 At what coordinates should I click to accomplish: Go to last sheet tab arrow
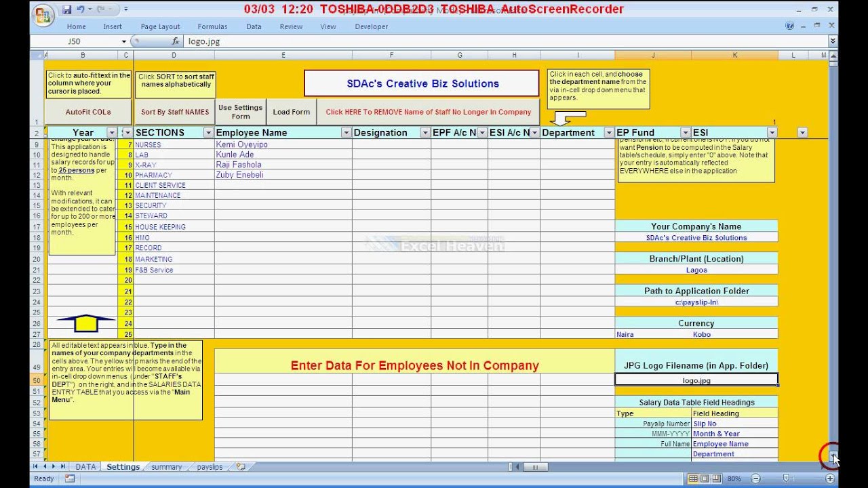pyautogui.click(x=62, y=467)
